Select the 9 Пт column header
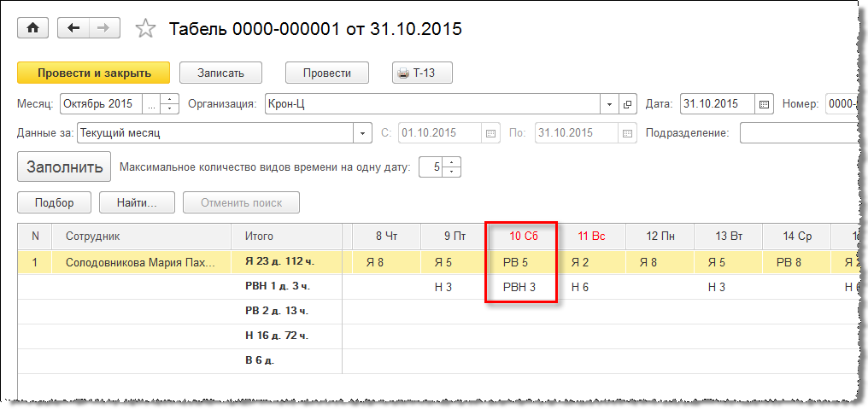Viewport: 868px width, 409px height. 455,237
